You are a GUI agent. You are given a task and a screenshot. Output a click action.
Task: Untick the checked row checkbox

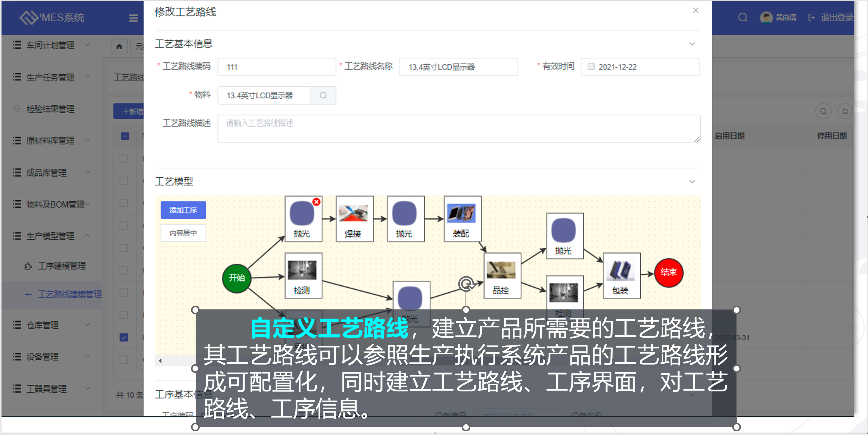click(124, 337)
